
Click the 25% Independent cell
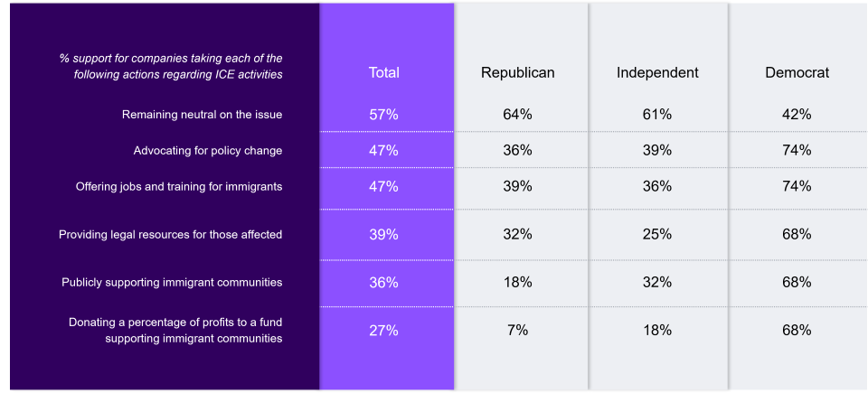point(657,235)
